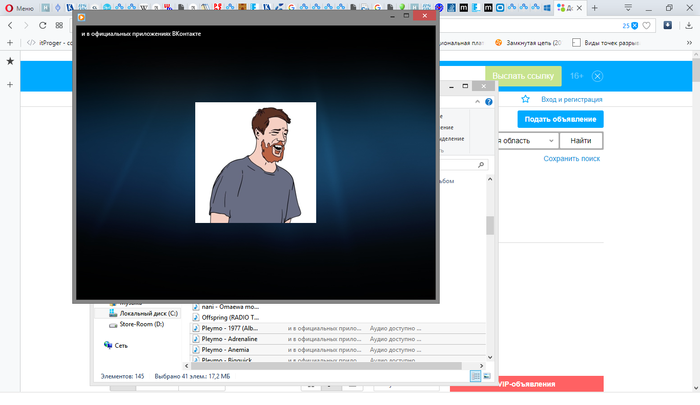700x405 pixels.
Task: Select file 'nani - Omaewa mo...'
Action: point(226,307)
